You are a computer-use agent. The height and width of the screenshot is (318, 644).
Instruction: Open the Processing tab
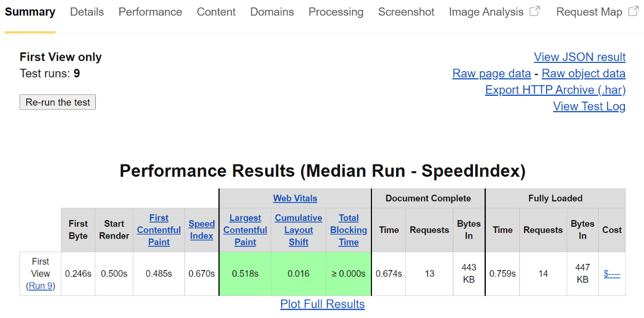point(335,12)
